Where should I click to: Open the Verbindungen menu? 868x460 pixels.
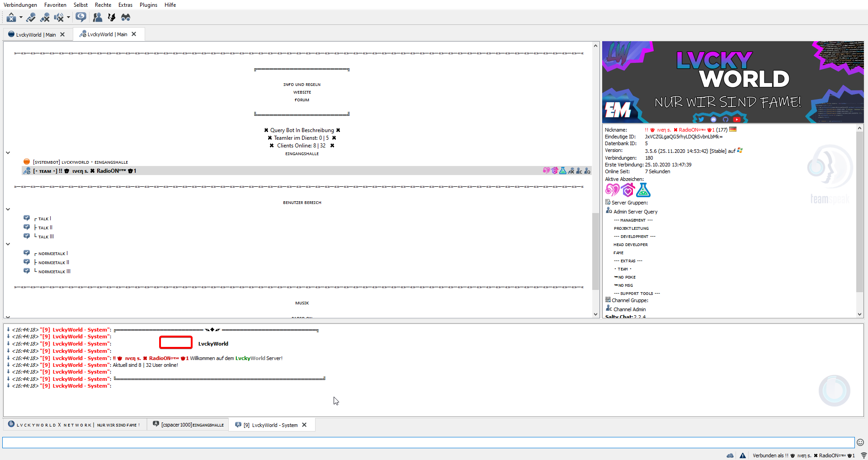(x=20, y=5)
